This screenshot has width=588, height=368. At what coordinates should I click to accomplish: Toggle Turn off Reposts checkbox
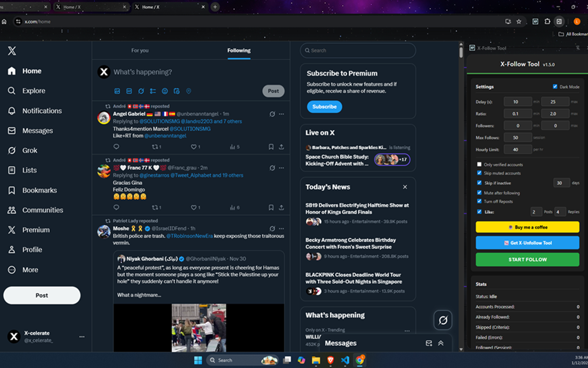pos(479,201)
